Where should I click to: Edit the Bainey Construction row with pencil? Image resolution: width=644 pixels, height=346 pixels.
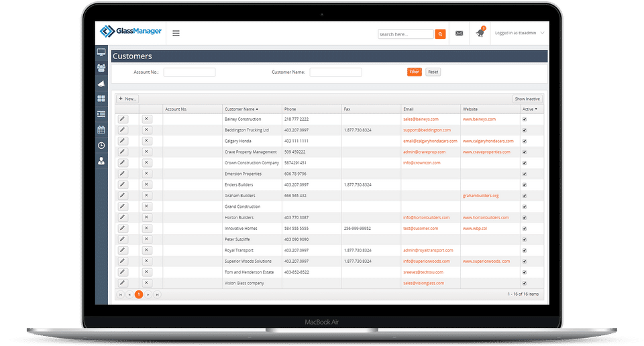[123, 119]
